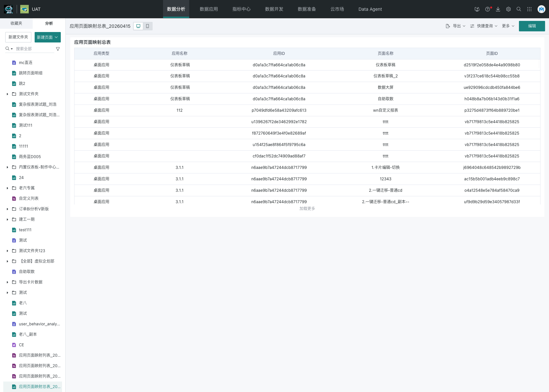Click the user avatar icon
The height and width of the screenshot is (392, 549).
[541, 9]
